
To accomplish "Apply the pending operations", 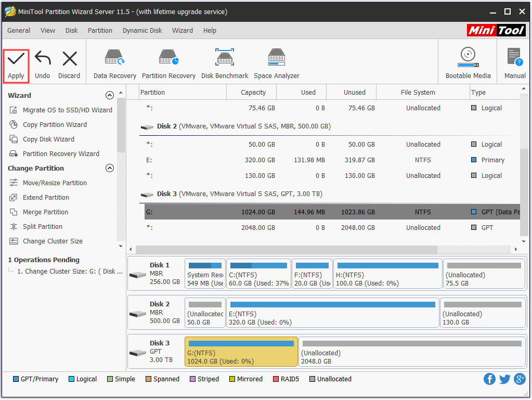I will coord(16,66).
